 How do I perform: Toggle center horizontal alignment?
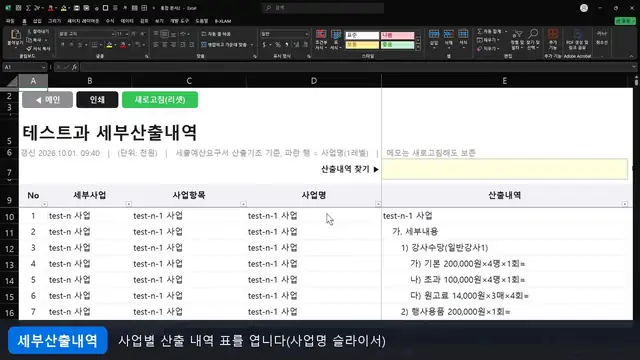coord(164,44)
